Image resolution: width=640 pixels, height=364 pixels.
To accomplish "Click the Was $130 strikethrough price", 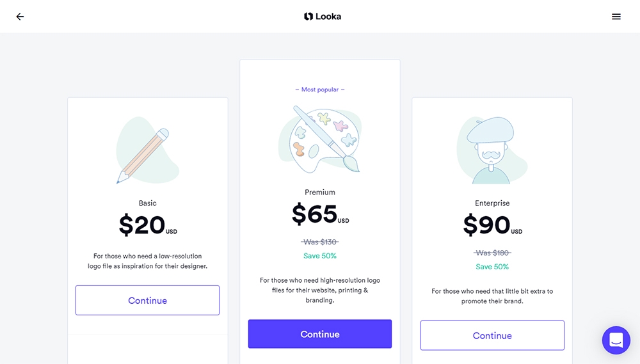I will (x=320, y=242).
